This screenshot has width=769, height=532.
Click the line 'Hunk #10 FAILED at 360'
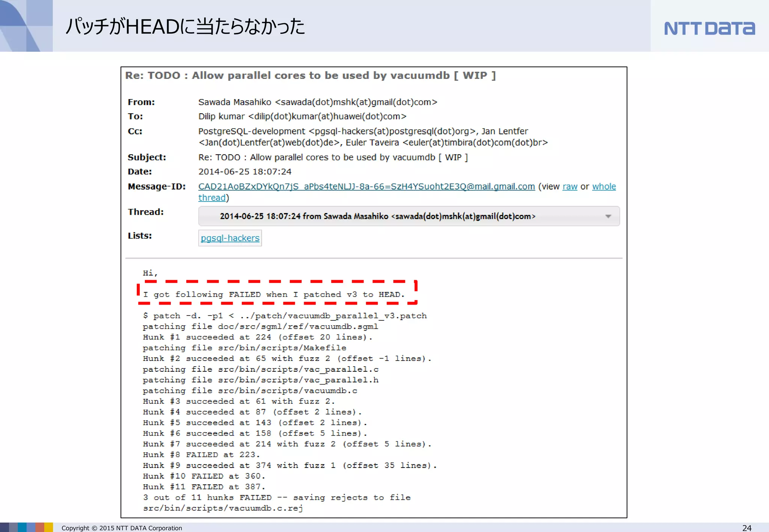click(x=204, y=476)
